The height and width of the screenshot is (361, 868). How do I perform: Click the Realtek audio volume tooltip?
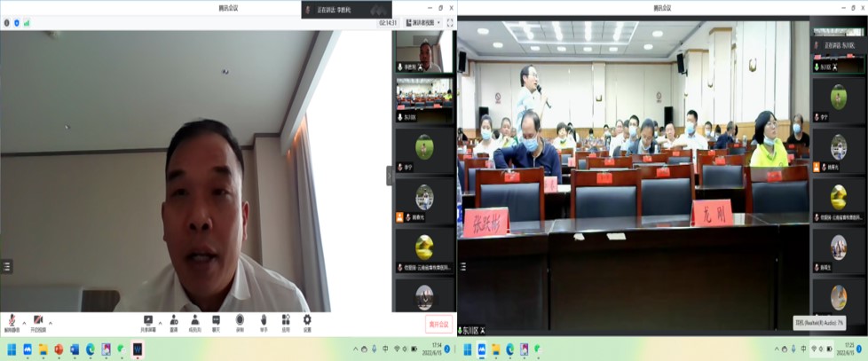pyautogui.click(x=819, y=322)
